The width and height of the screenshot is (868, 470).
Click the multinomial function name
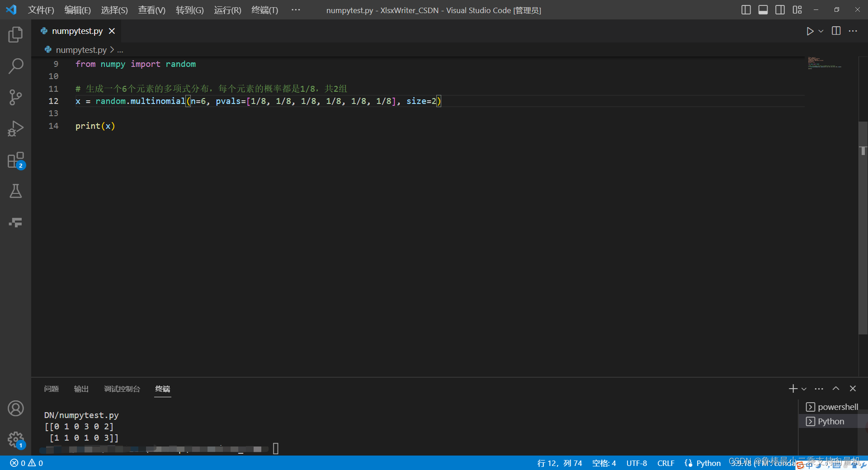[158, 101]
